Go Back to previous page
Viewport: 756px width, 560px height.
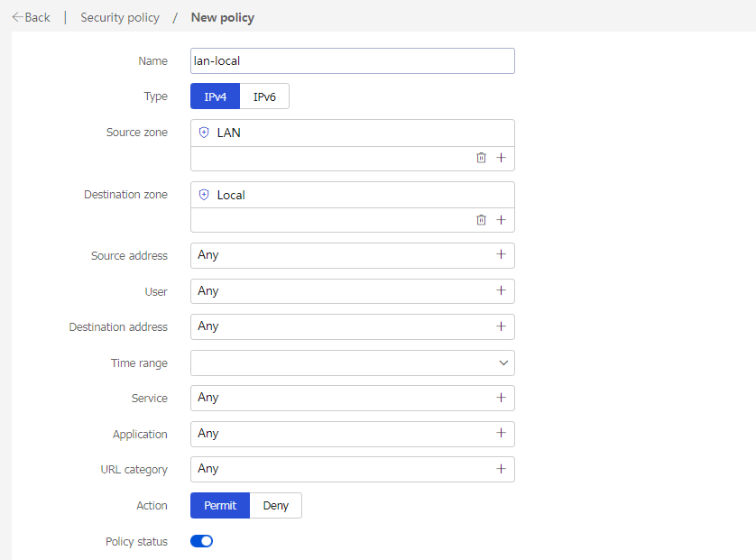[32, 18]
